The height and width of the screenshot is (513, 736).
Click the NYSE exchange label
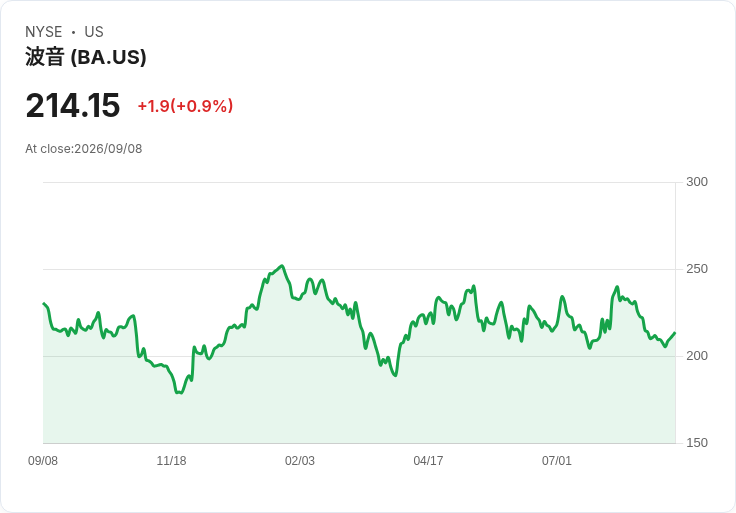click(x=44, y=32)
